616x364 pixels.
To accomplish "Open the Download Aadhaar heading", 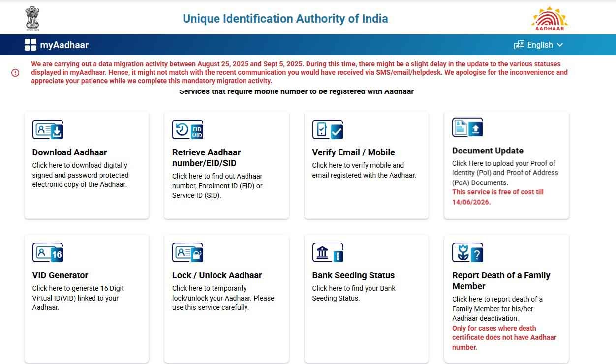I will 69,152.
